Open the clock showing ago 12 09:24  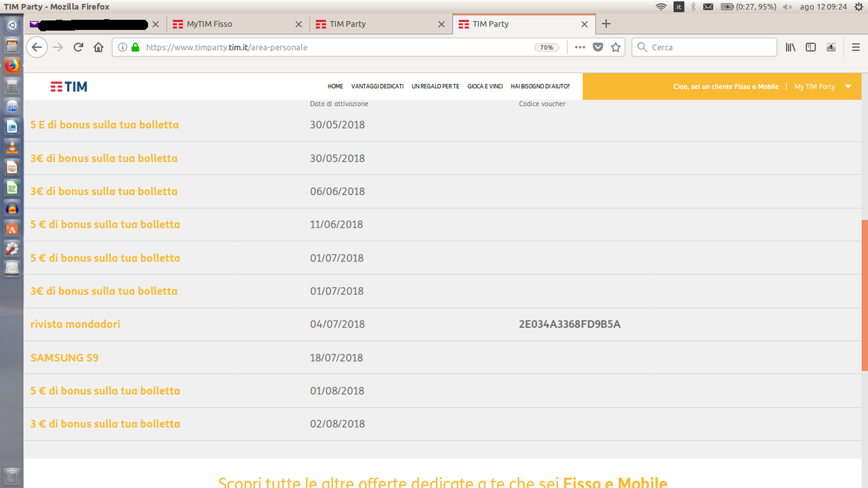click(x=823, y=7)
